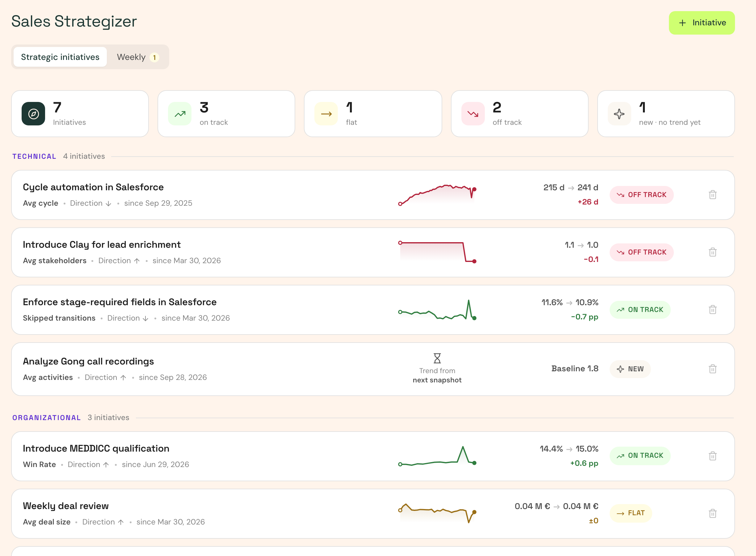Click Direction up arrow on Analyze Gong

[123, 378]
